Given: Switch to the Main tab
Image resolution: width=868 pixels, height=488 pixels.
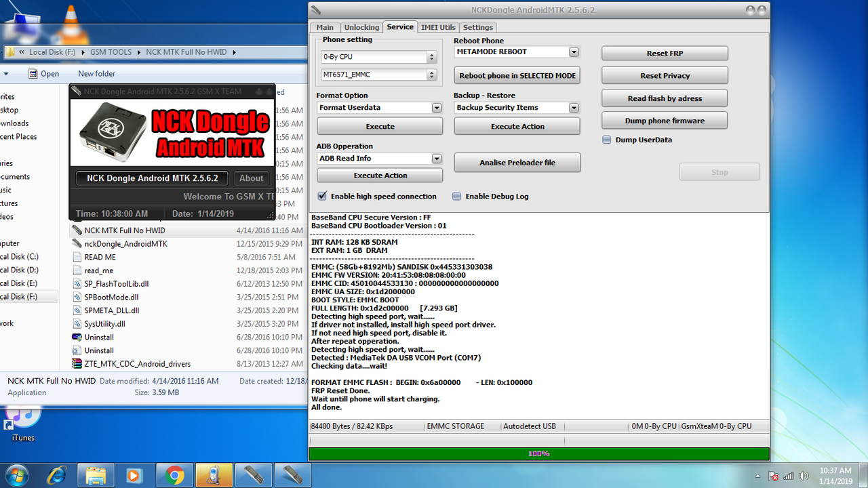Looking at the screenshot, I should coord(325,27).
